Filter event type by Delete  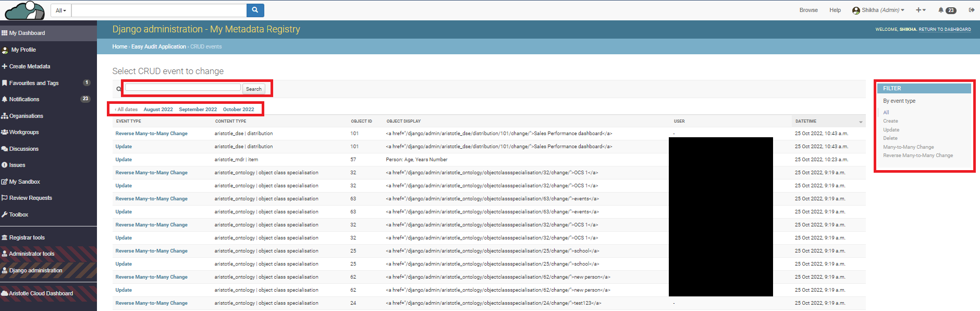(890, 138)
